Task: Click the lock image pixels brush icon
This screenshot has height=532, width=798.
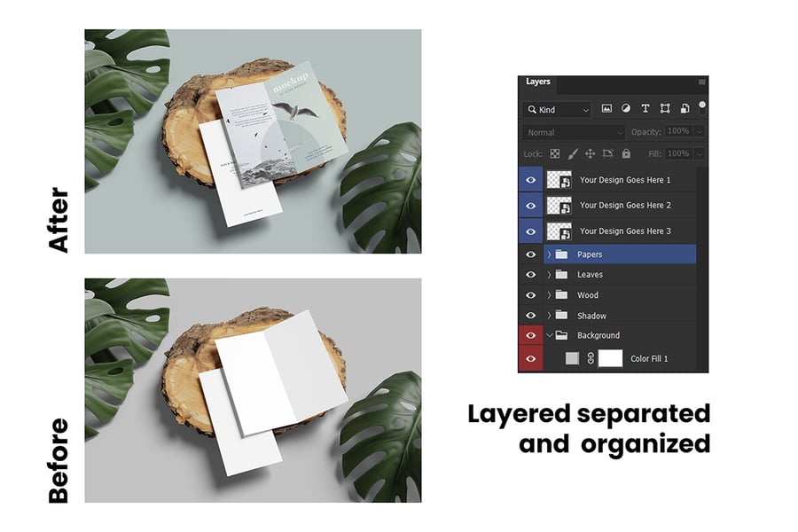Action: click(573, 153)
